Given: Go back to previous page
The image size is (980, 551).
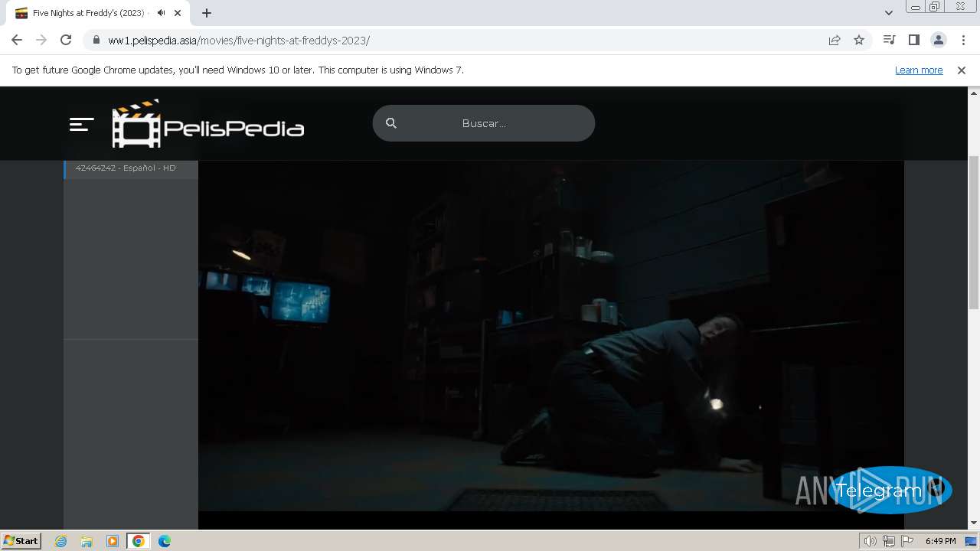Looking at the screenshot, I should pos(17,40).
